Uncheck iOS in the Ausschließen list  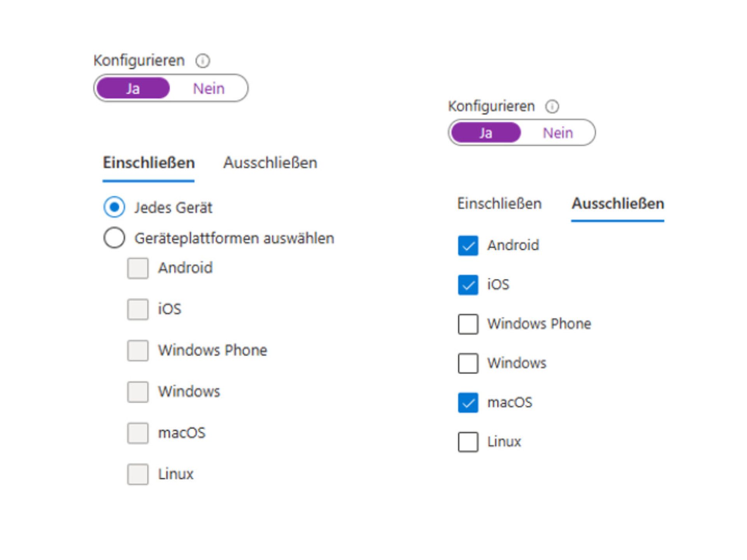pyautogui.click(x=468, y=285)
